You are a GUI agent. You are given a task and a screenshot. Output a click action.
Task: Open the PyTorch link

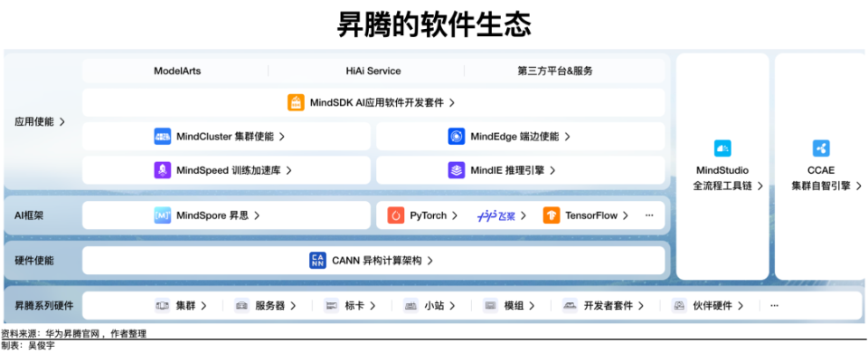pyautogui.click(x=428, y=215)
